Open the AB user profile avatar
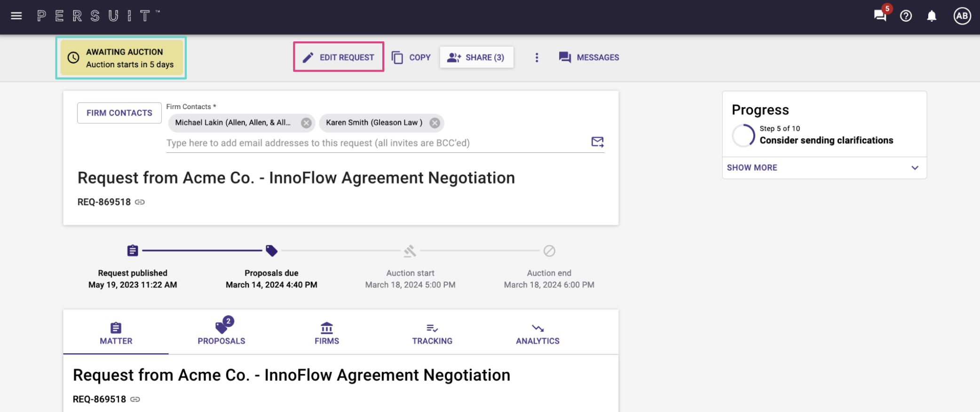This screenshot has height=412, width=980. coord(962,16)
